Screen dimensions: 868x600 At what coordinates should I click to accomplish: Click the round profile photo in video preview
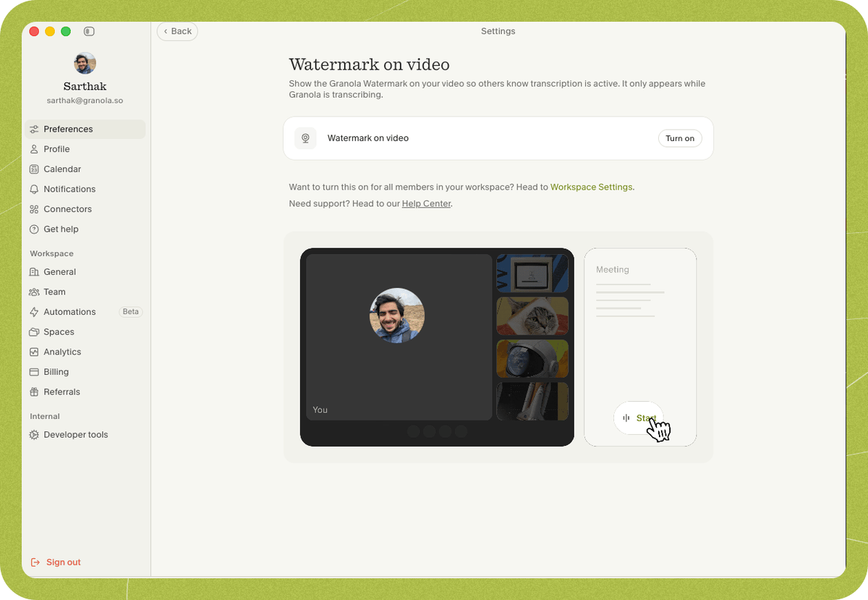(397, 316)
